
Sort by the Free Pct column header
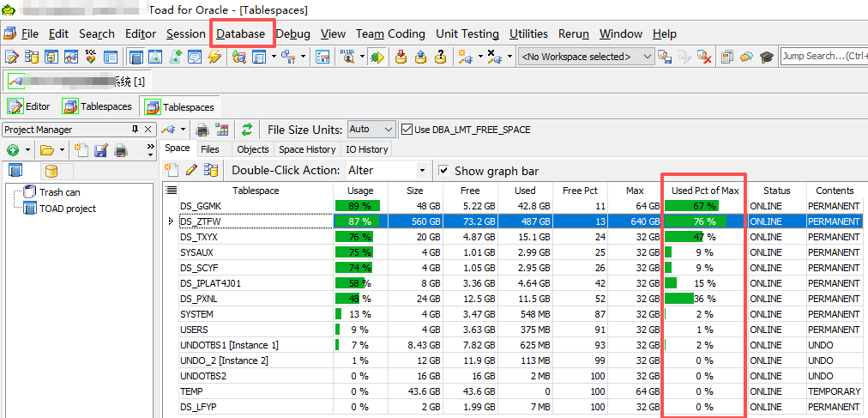(x=580, y=191)
